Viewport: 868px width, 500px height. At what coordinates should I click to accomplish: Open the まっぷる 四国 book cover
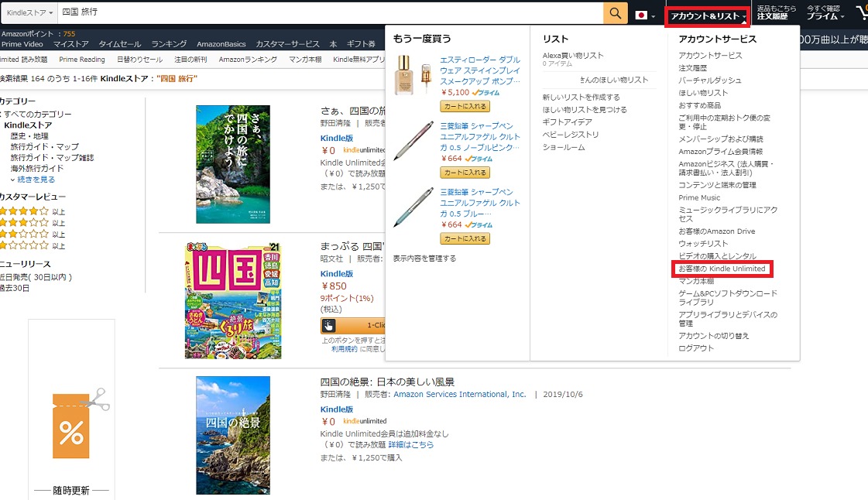click(x=233, y=300)
